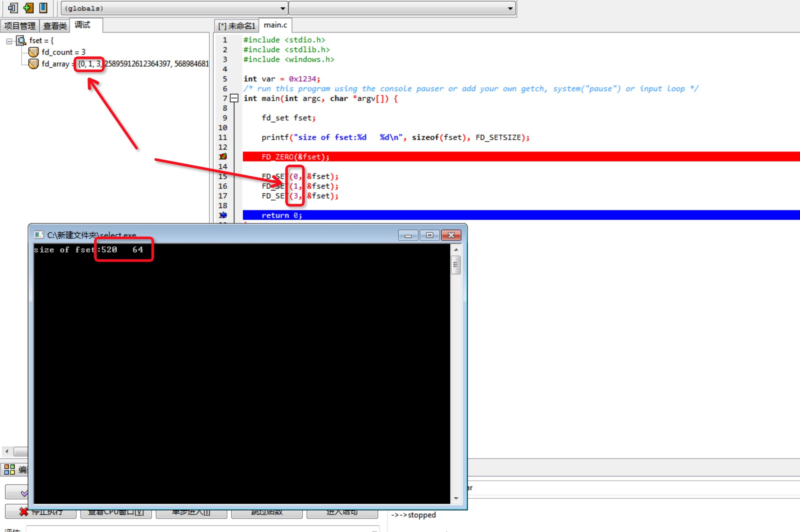Click line number 17 in the gutter
The height and width of the screenshot is (532, 800).
[223, 196]
